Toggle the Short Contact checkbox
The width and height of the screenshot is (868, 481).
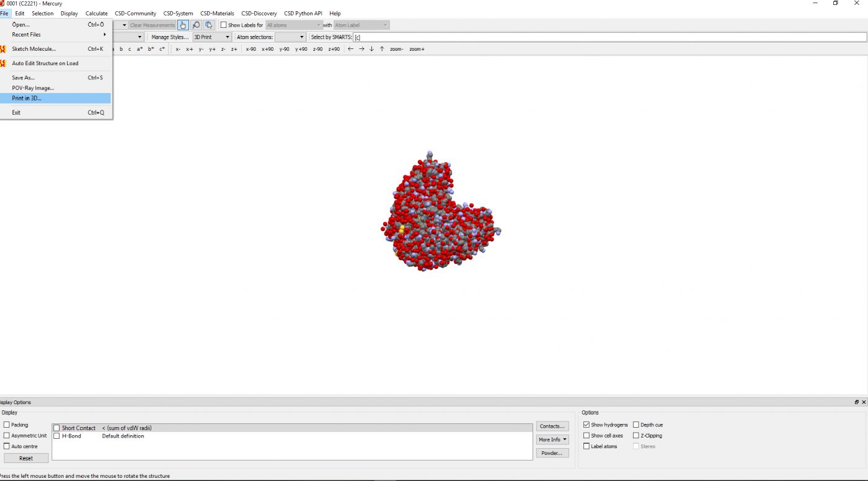click(x=57, y=428)
